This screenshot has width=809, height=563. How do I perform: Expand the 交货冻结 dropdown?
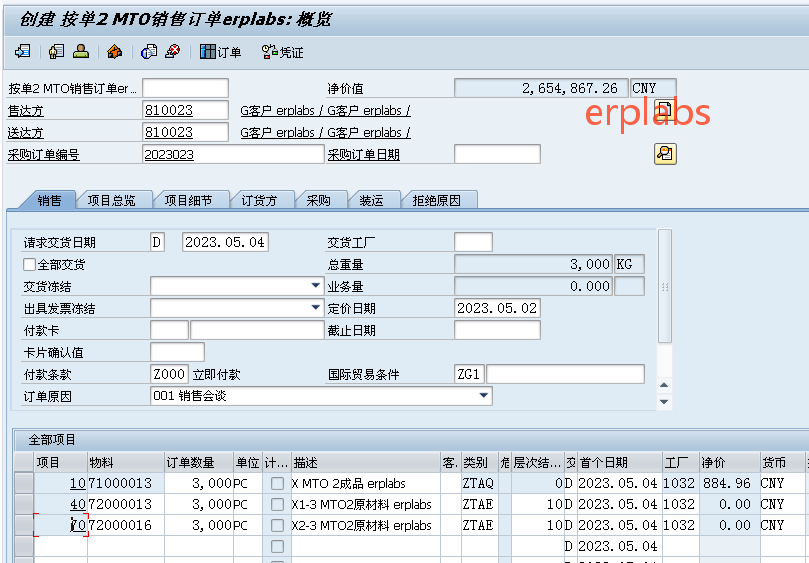pos(316,285)
